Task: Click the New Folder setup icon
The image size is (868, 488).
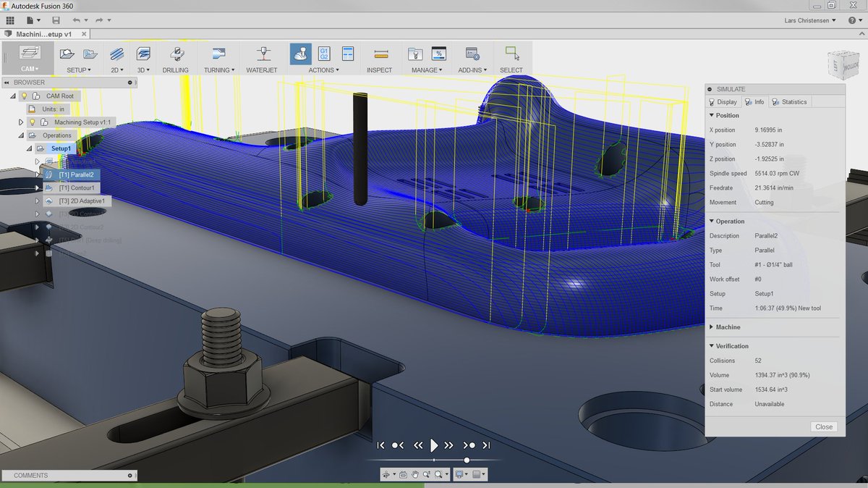Action: [x=90, y=54]
